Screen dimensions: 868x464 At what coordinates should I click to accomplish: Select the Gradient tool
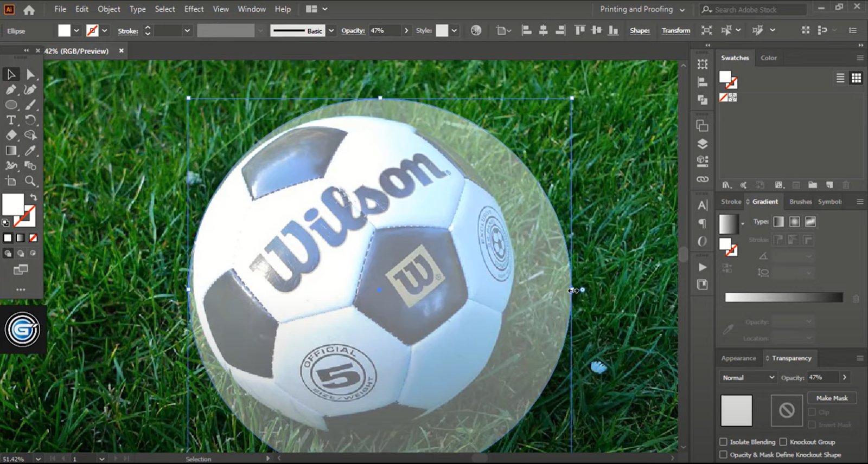(11, 151)
